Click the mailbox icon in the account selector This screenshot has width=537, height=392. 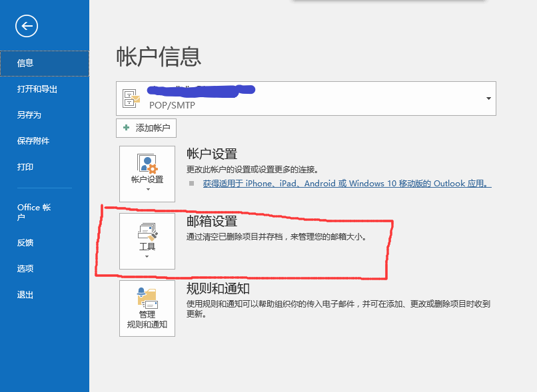tap(131, 98)
